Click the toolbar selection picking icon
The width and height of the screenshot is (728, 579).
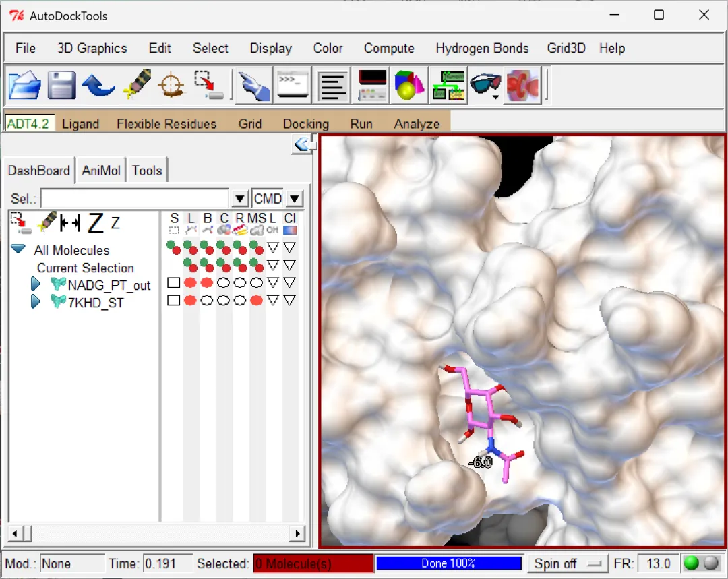pos(208,85)
